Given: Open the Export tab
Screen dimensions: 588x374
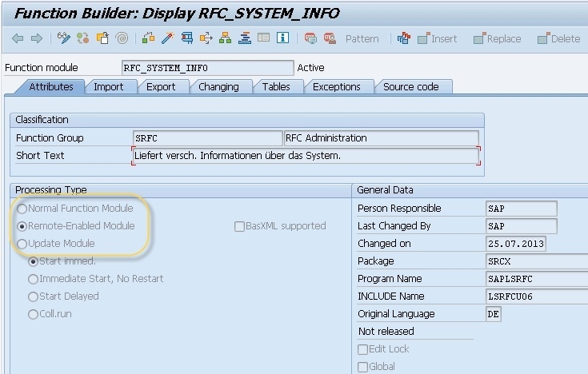Looking at the screenshot, I should pos(161,86).
